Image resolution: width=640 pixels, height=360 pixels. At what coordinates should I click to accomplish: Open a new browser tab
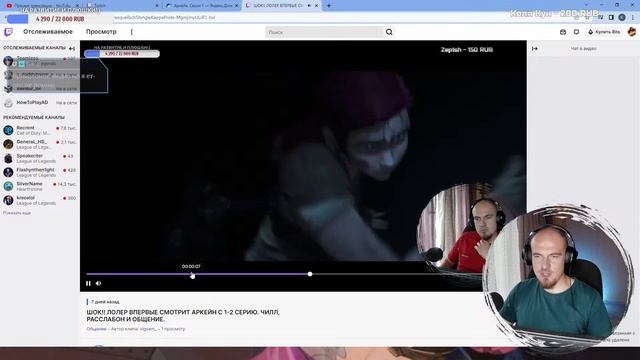[x=329, y=6]
